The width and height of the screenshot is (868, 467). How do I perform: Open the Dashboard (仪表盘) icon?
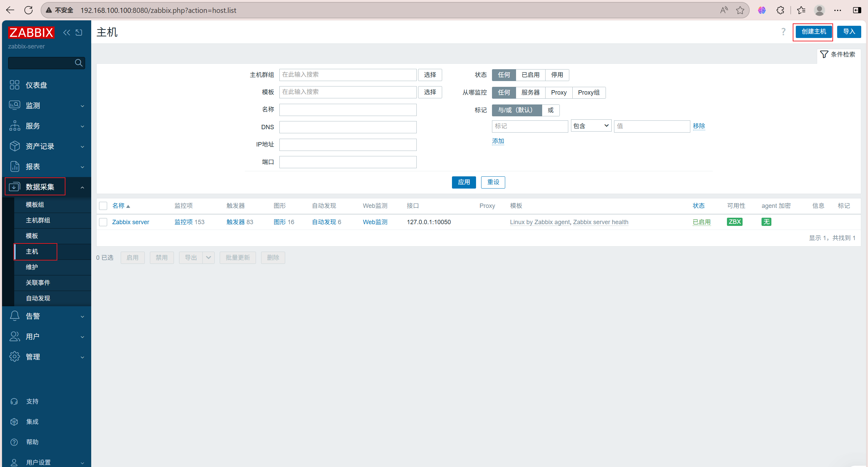[x=15, y=85]
